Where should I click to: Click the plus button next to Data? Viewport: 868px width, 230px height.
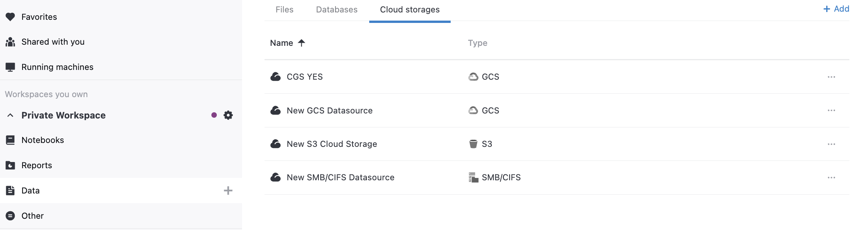coord(228,190)
